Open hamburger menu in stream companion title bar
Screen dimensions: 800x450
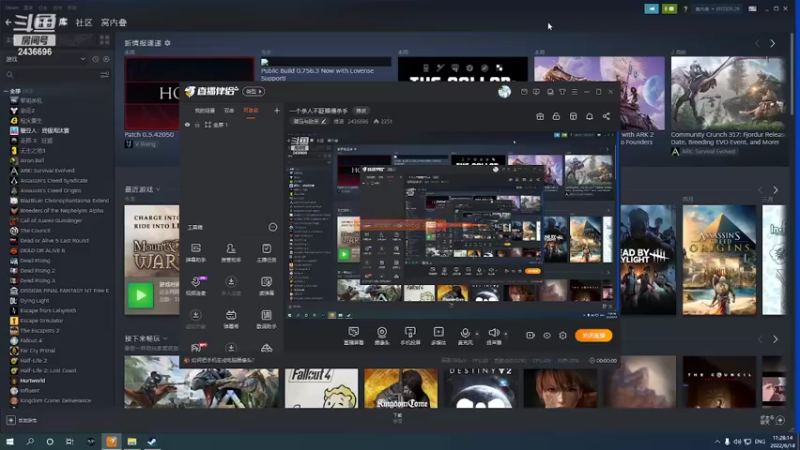tap(574, 92)
